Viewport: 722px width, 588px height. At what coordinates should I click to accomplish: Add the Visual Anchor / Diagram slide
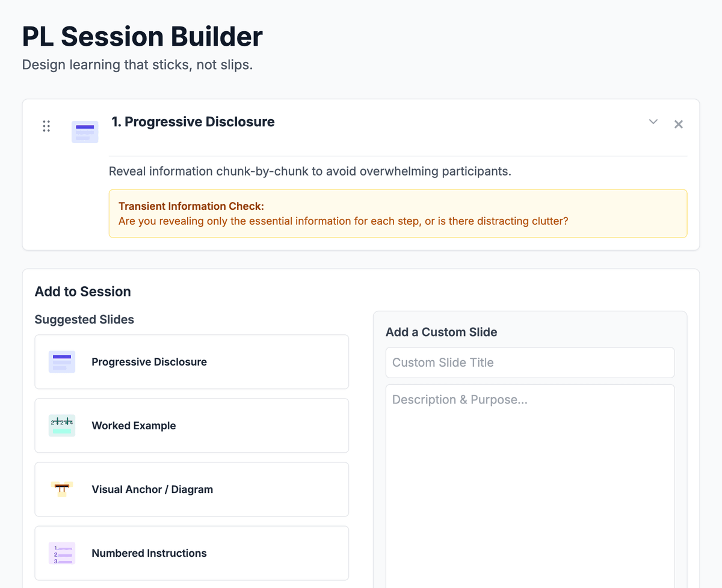[191, 489]
